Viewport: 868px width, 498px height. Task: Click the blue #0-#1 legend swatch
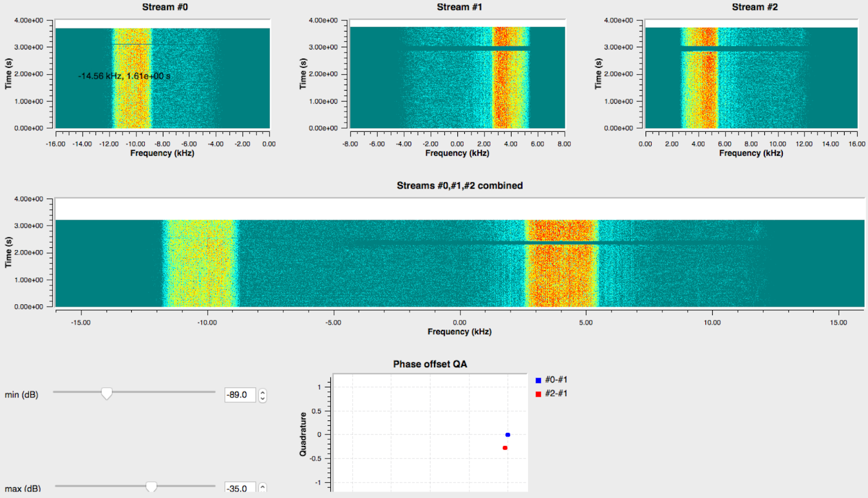(x=538, y=380)
